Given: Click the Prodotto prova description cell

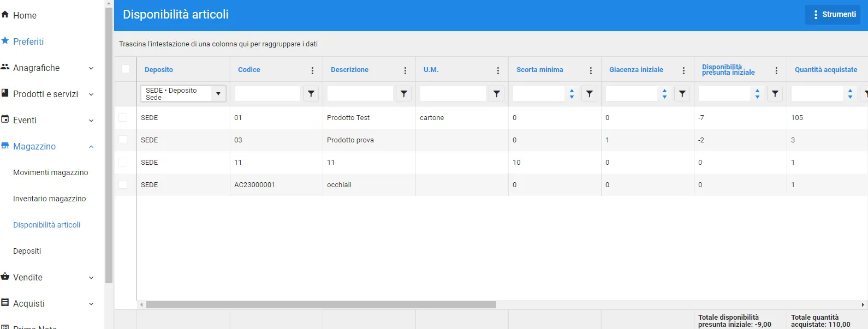Looking at the screenshot, I should coord(369,140).
